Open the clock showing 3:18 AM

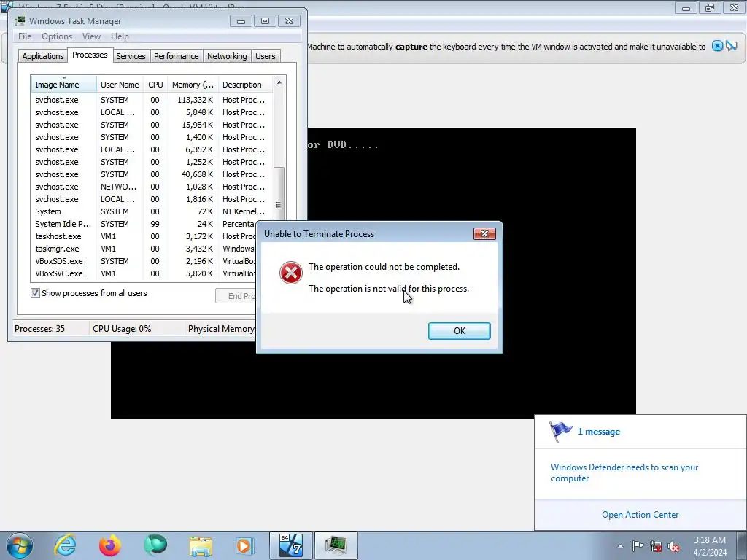tap(710, 546)
